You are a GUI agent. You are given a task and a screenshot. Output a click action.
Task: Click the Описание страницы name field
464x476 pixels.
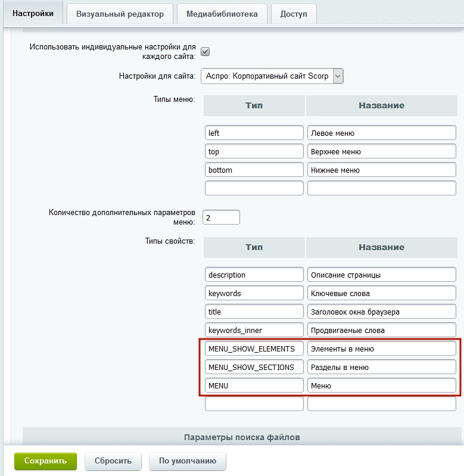coord(381,275)
